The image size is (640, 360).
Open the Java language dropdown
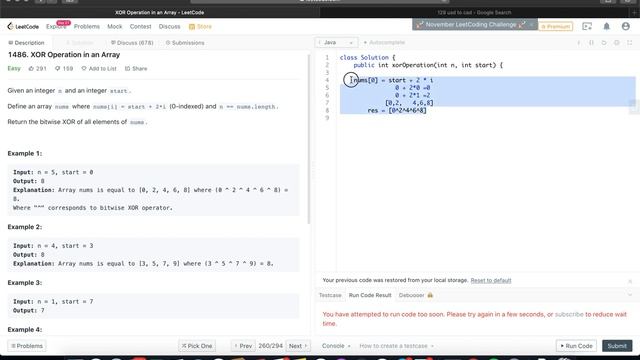336,42
